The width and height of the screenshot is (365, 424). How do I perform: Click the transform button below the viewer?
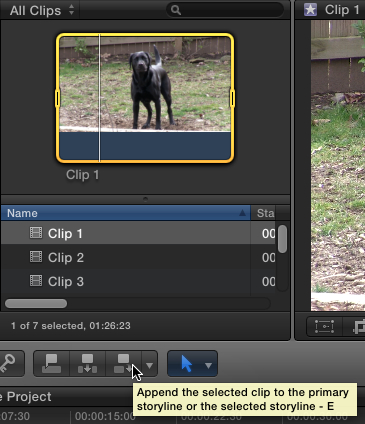coord(324,326)
